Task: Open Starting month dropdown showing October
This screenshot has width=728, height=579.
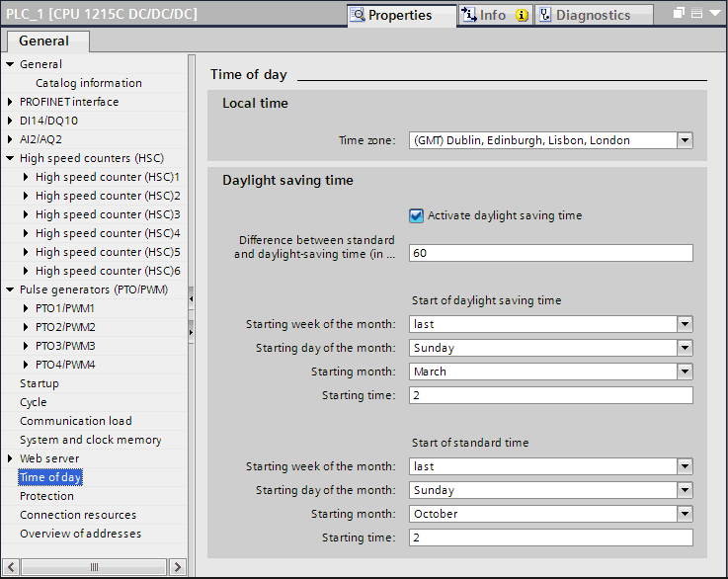Action: 685,514
